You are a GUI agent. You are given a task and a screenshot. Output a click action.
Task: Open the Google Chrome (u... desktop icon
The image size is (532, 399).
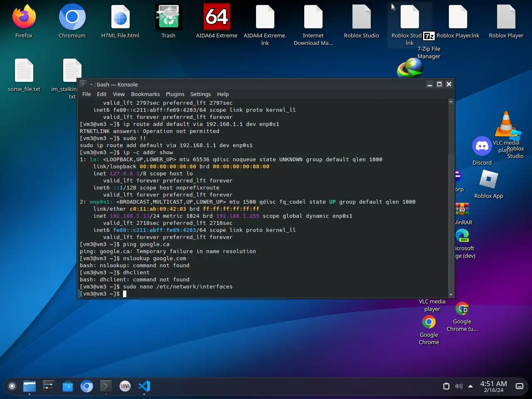tap(462, 309)
